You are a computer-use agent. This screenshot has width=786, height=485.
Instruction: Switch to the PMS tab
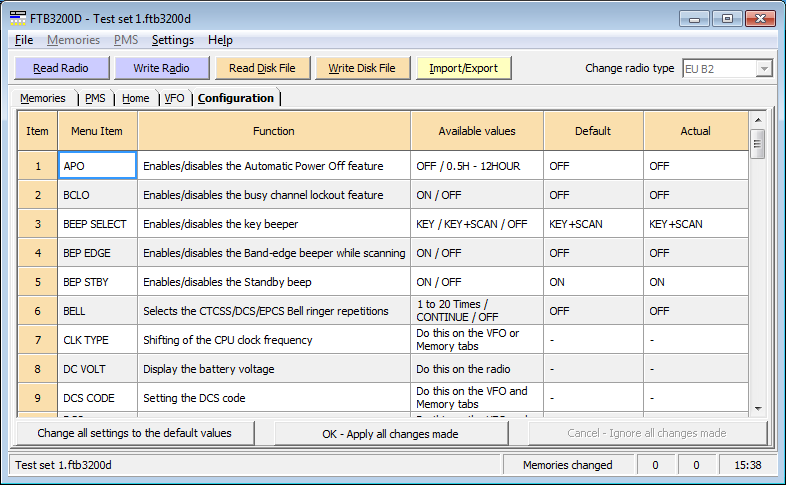(95, 98)
